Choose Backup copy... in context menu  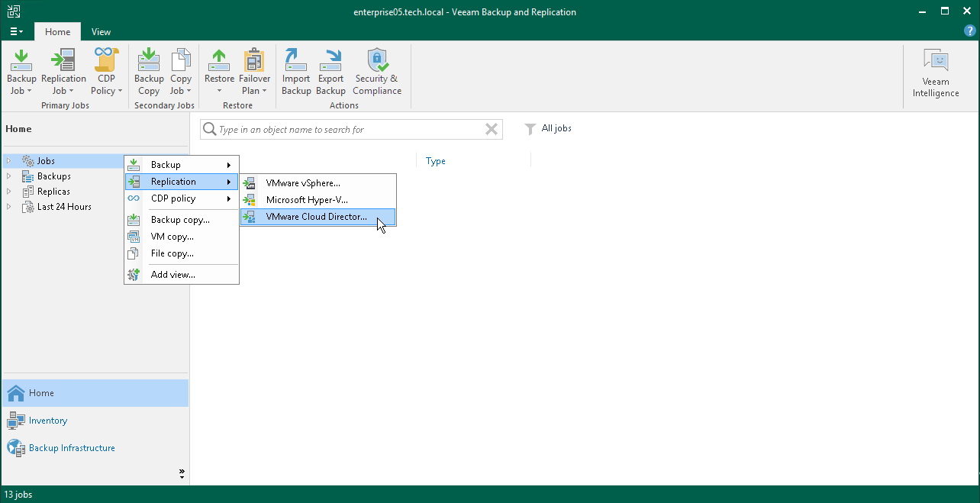(x=182, y=220)
